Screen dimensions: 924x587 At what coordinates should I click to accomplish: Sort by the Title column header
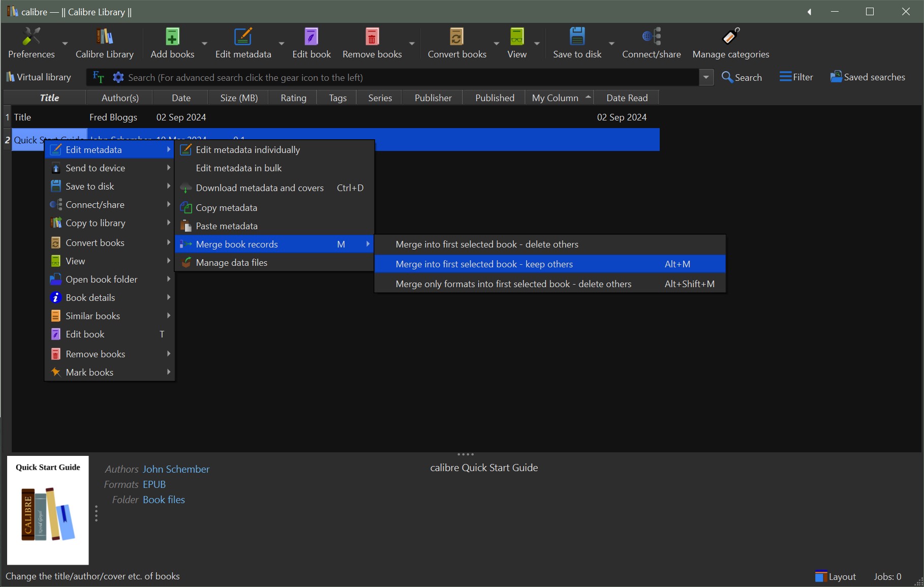click(x=49, y=98)
